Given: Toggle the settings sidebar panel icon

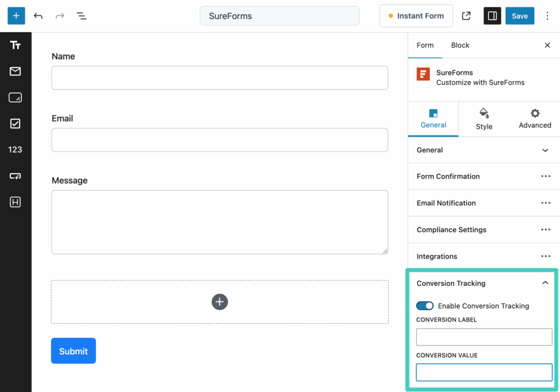Looking at the screenshot, I should point(492,16).
